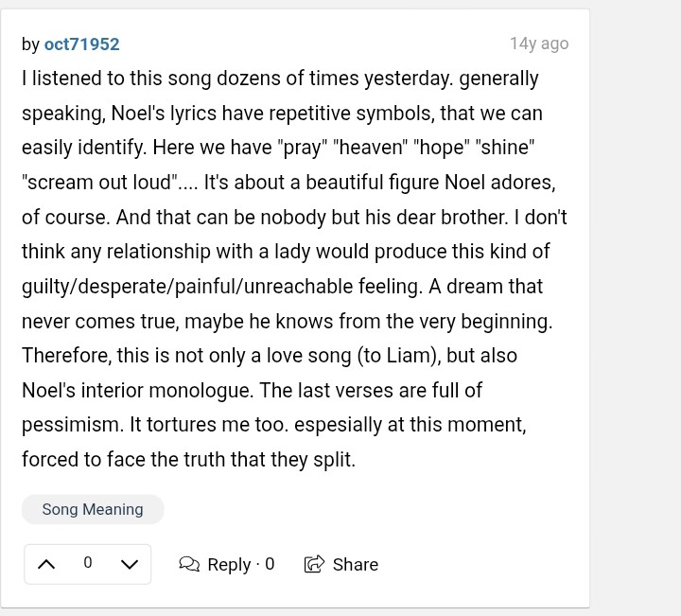681x616 pixels.
Task: Click the reply count next to Reply
Action: (270, 564)
